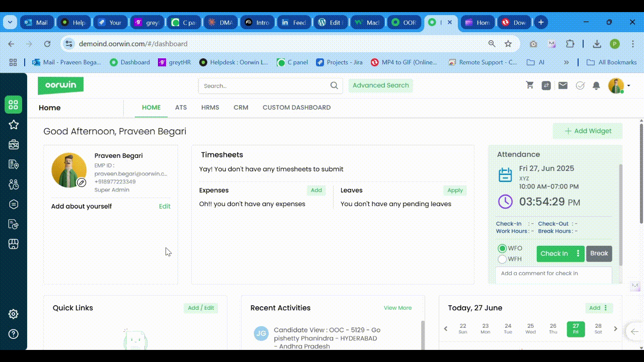Open the Helpdesk : Oorwin bookmark
Image resolution: width=644 pixels, height=362 pixels.
coord(234,62)
